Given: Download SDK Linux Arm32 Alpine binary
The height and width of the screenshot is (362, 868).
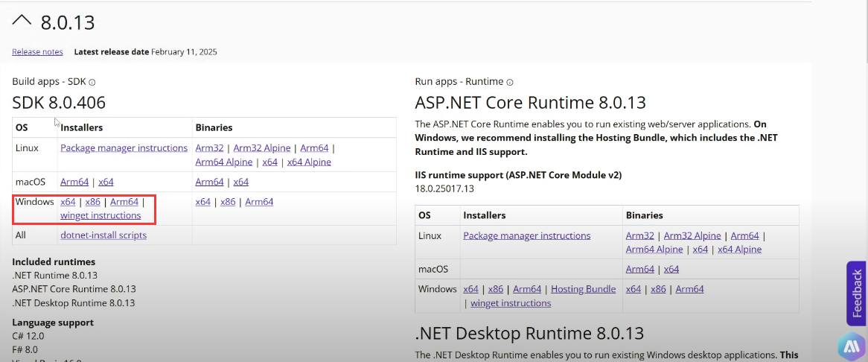Looking at the screenshot, I should tap(264, 147).
